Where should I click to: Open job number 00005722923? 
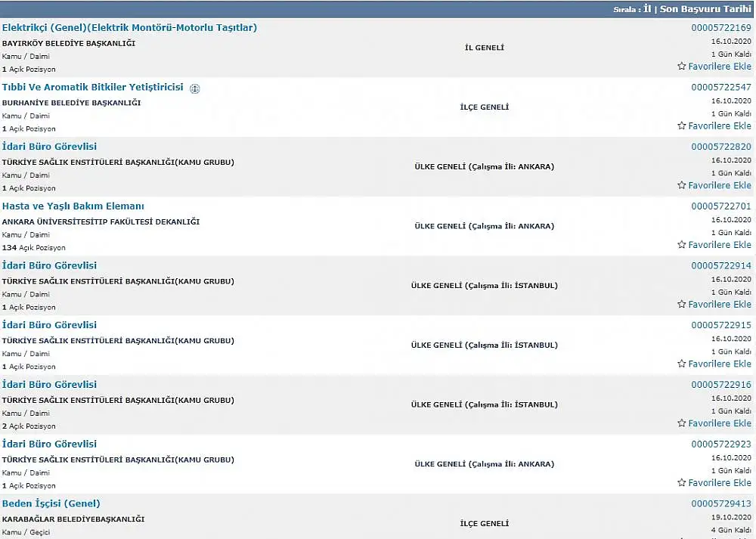pyautogui.click(x=720, y=444)
